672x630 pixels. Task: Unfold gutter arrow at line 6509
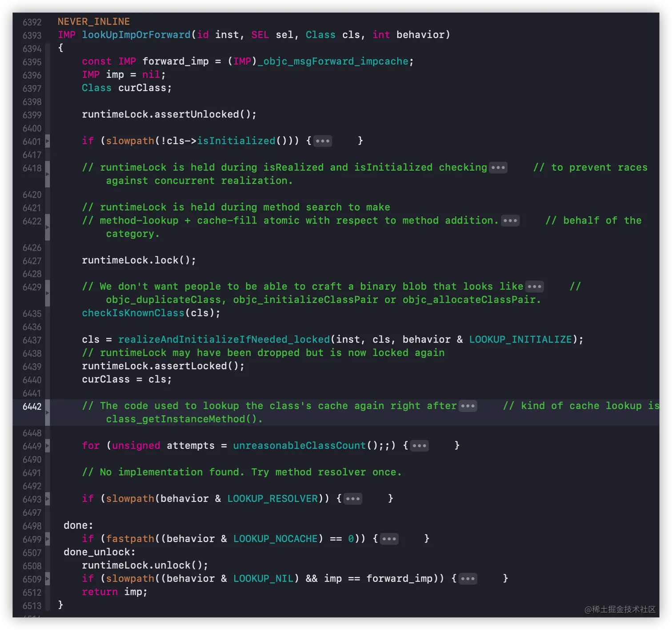point(48,579)
